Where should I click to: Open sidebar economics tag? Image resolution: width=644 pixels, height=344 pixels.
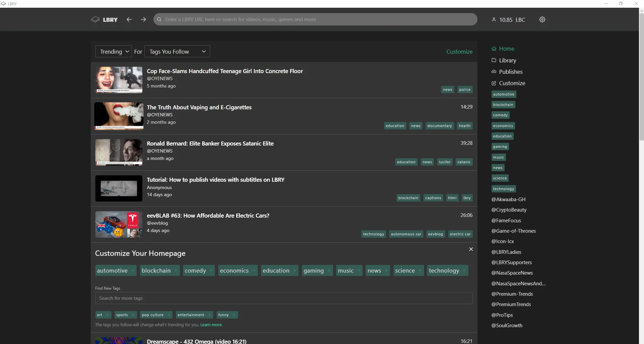[x=503, y=126]
